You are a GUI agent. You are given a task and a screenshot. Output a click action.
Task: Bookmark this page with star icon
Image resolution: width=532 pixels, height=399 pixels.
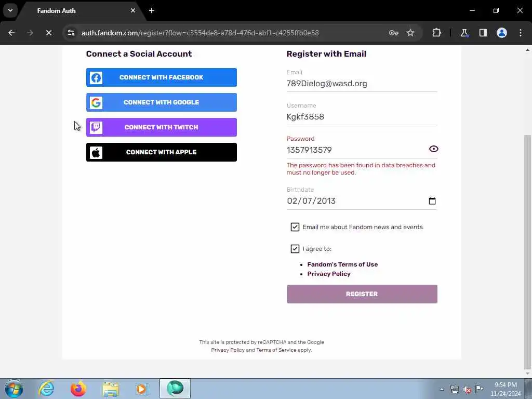410,33
